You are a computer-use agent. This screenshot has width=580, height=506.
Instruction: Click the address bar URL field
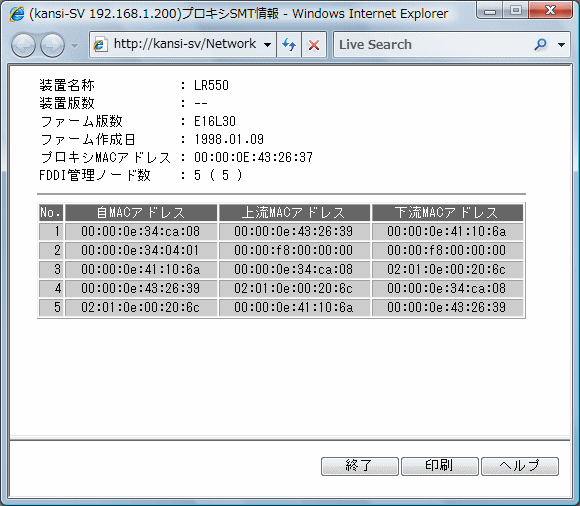(185, 44)
